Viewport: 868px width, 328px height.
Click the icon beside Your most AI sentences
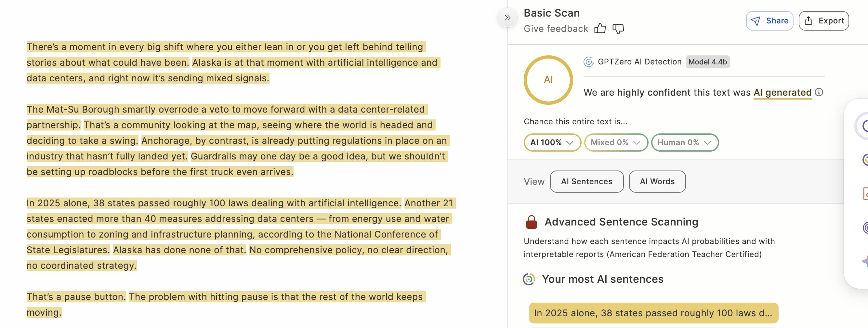[529, 279]
